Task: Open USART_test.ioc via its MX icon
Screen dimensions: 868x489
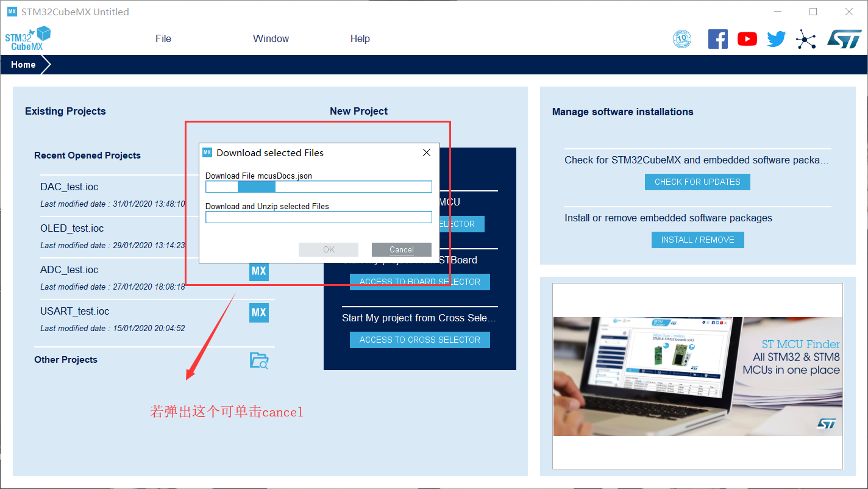Action: point(259,312)
